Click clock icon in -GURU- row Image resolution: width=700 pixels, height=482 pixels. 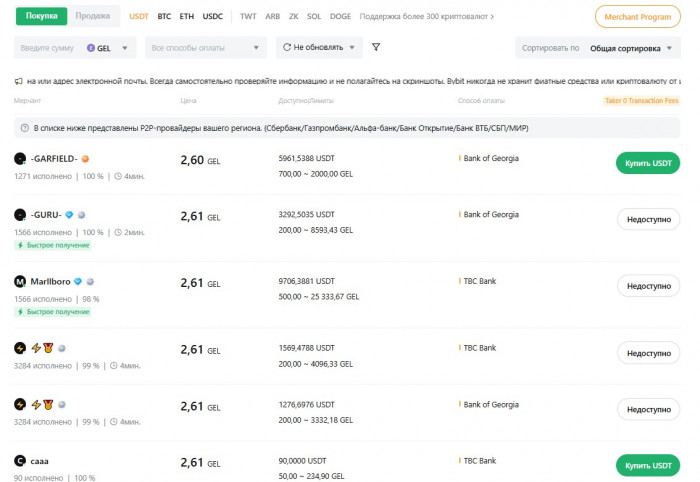(118, 232)
